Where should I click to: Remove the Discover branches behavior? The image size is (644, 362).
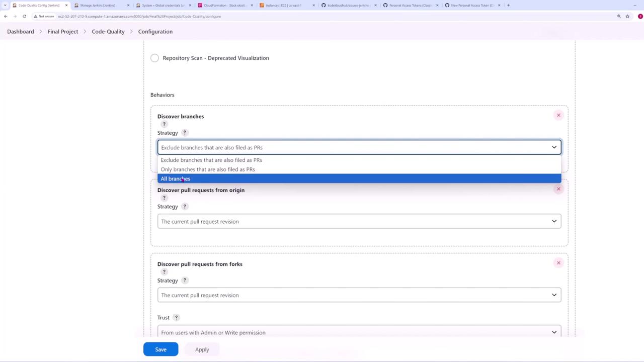[x=558, y=115]
